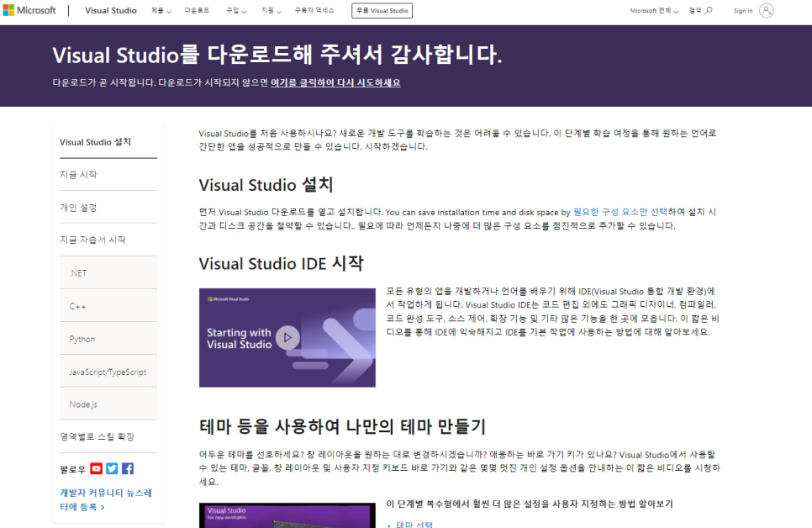Open the JavaScript/TypeScript sidebar item

point(108,372)
